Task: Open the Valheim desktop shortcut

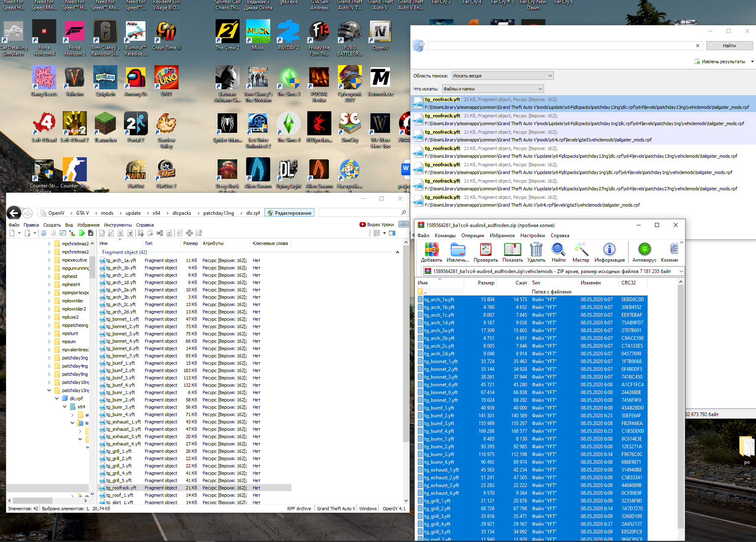Action: pos(75,81)
